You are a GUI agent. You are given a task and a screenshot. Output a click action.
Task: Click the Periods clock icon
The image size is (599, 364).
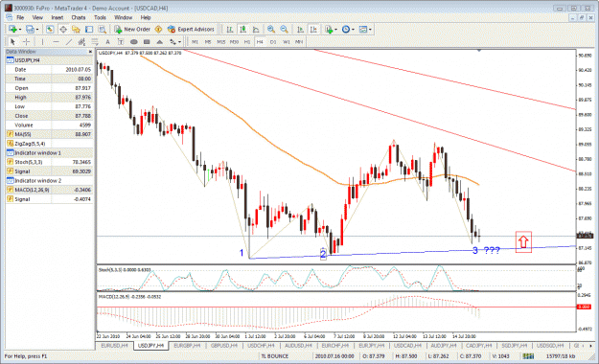tap(346, 29)
